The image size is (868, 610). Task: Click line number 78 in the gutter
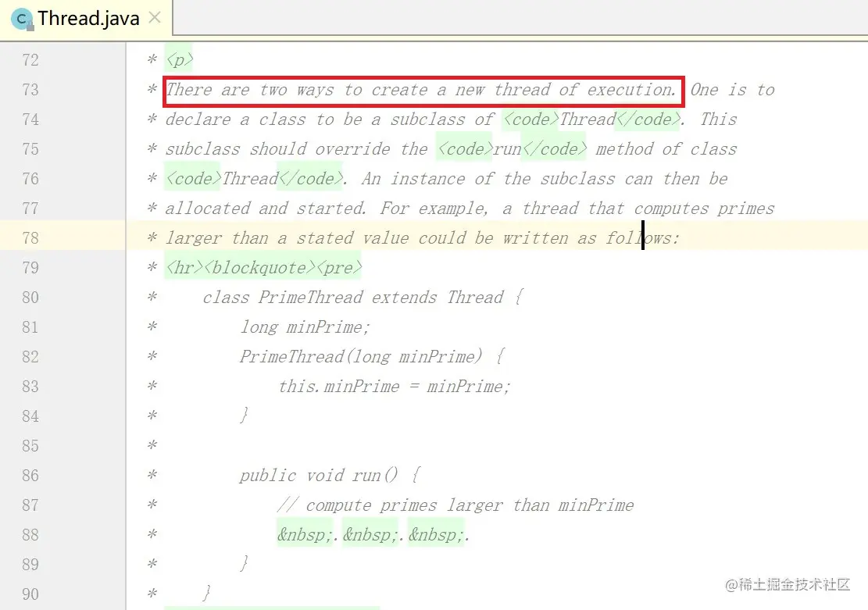30,238
